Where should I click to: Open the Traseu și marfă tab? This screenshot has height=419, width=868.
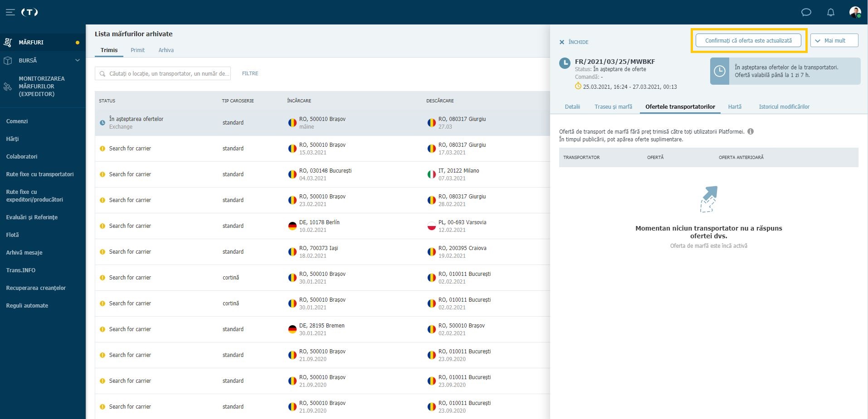click(613, 107)
